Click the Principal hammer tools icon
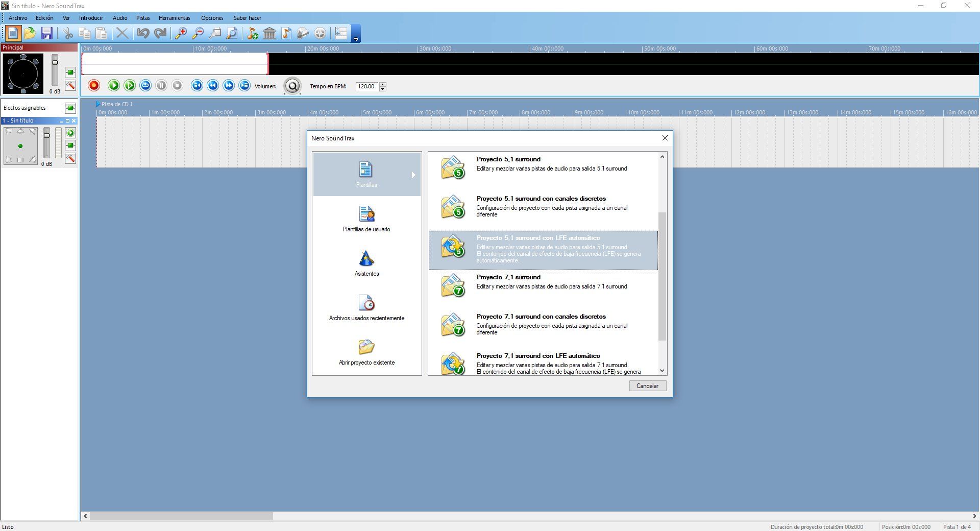 (x=70, y=85)
